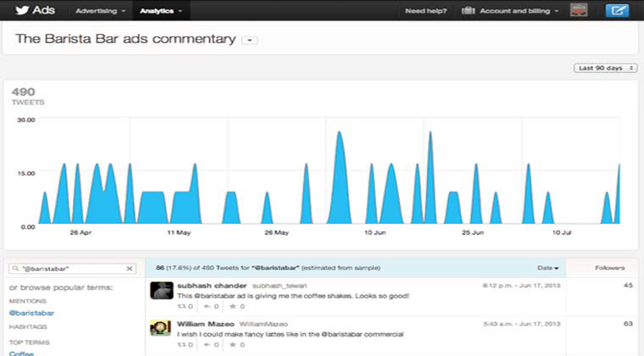The width and height of the screenshot is (644, 356).
Task: Click the 26 Apr axis label
Action: point(80,232)
